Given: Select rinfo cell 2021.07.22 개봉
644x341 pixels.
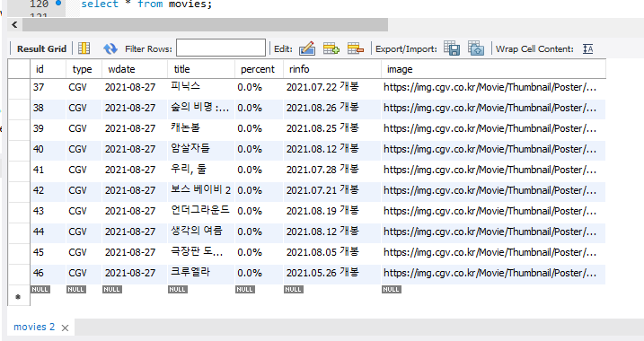Looking at the screenshot, I should [332, 87].
